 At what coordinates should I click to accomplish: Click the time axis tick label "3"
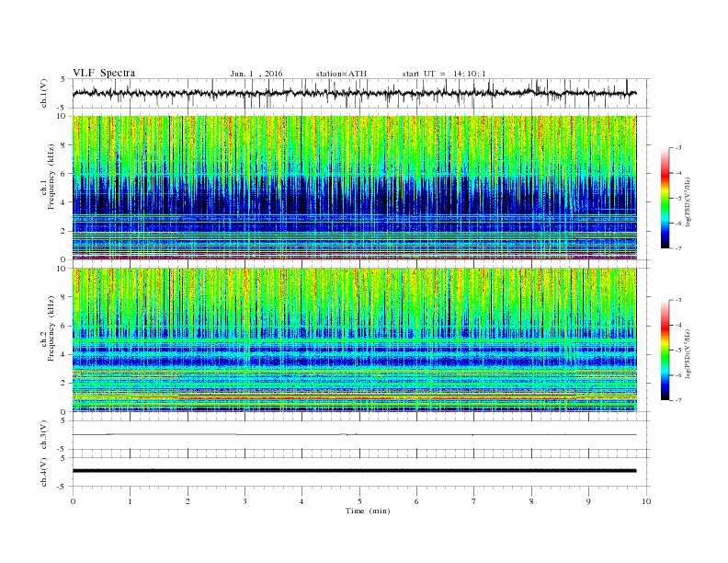(245, 501)
